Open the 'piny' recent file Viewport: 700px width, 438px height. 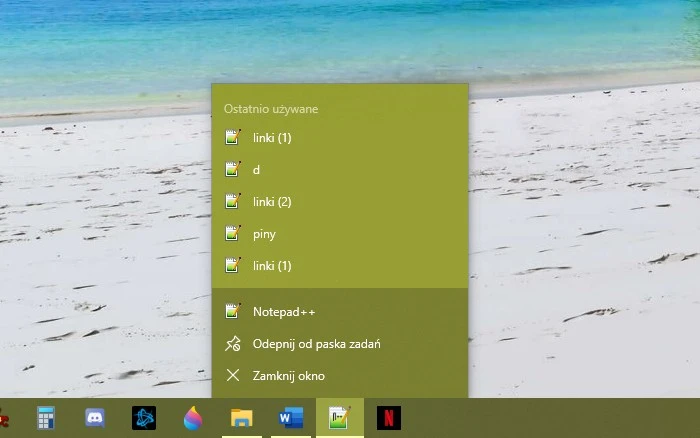point(264,234)
